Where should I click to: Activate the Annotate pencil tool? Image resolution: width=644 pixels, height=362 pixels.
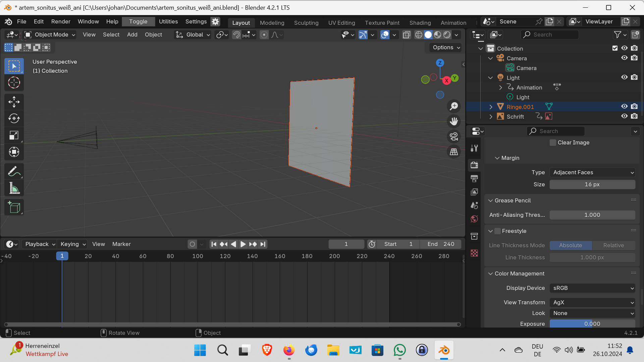[x=14, y=172]
